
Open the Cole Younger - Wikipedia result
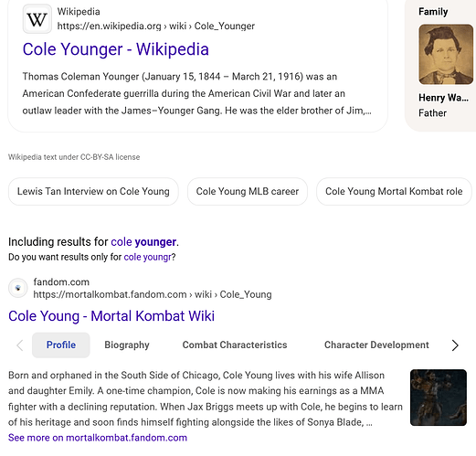point(116,49)
